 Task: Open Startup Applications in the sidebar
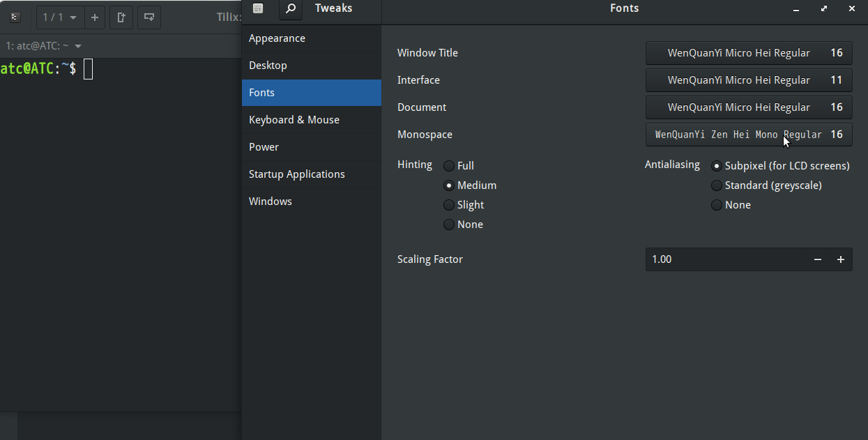click(x=312, y=174)
